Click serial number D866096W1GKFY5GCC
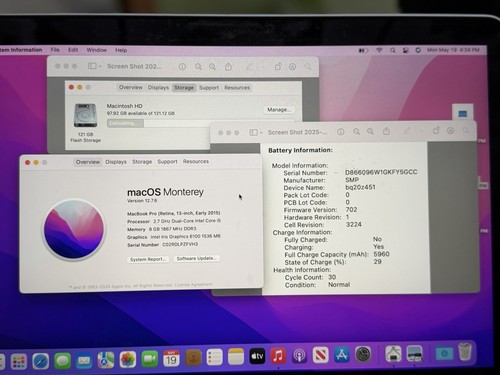This screenshot has height=375, width=500. [x=381, y=172]
